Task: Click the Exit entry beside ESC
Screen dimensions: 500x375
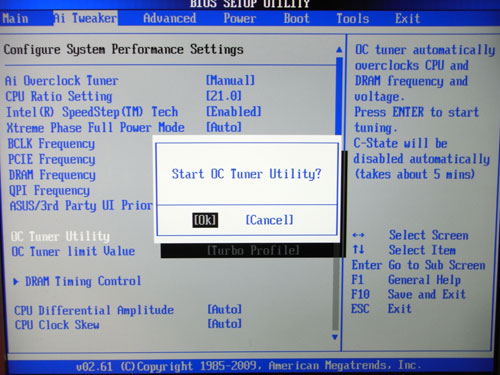Action: click(x=399, y=309)
